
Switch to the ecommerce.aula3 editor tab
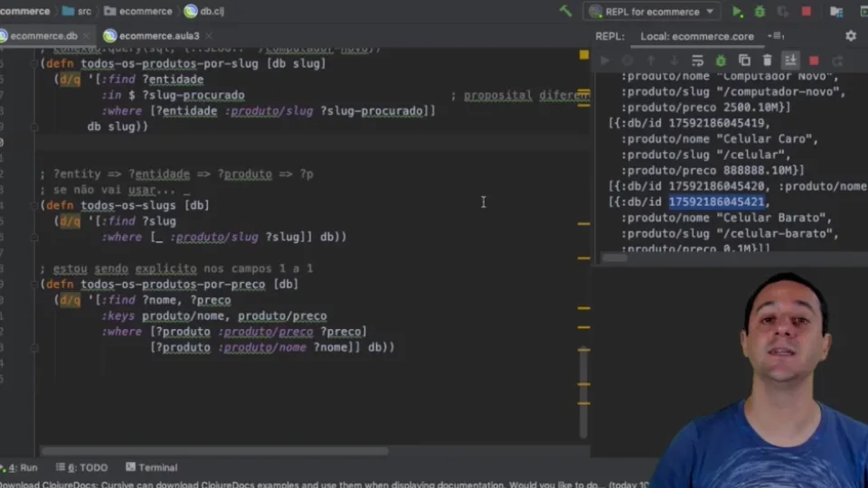coord(158,36)
